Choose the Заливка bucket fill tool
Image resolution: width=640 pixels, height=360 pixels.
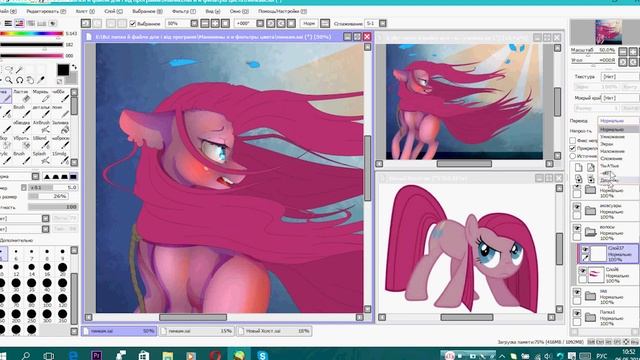pyautogui.click(x=60, y=127)
